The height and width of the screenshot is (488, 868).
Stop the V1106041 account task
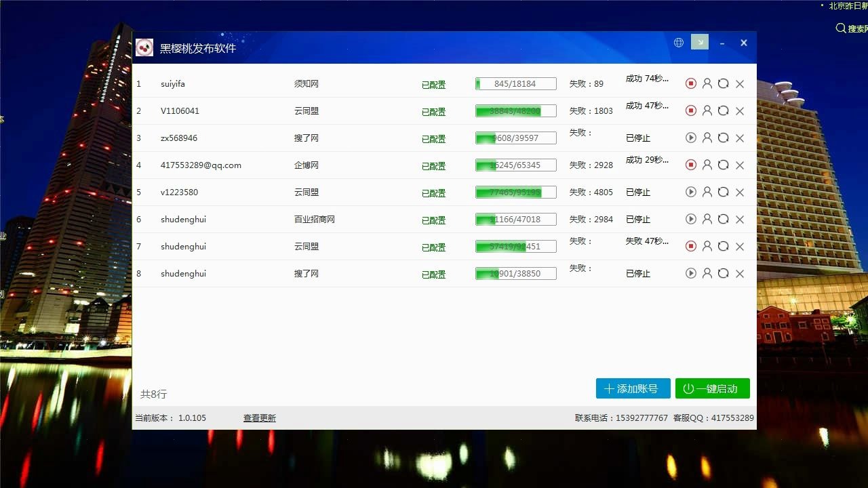coord(691,110)
